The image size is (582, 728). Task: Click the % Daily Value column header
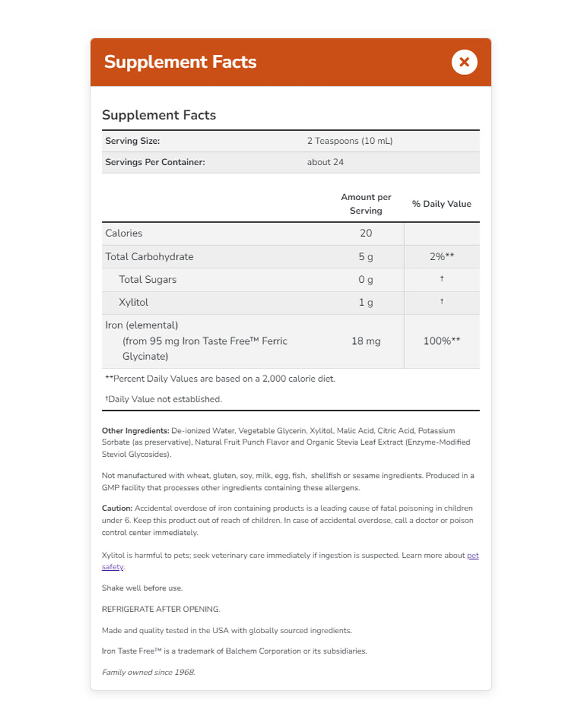[x=442, y=204]
